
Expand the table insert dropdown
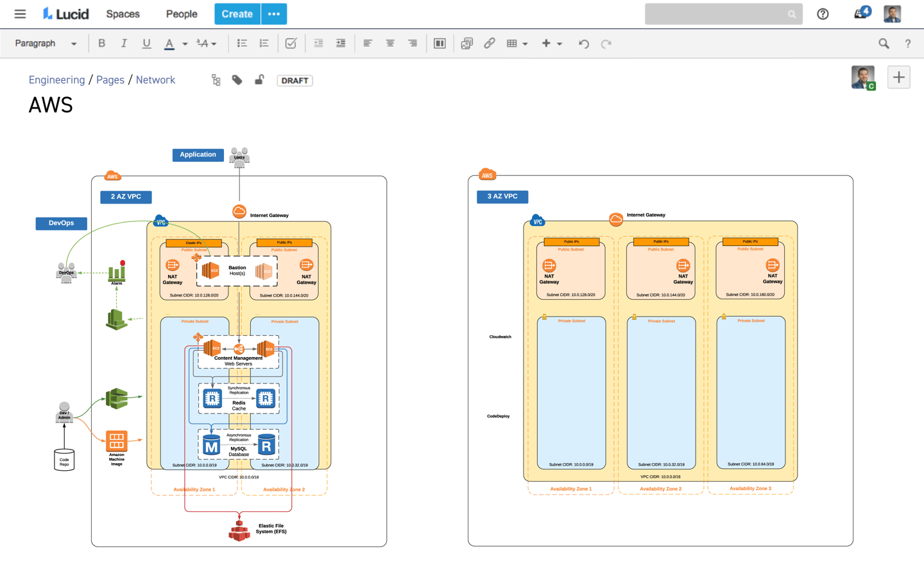(525, 43)
